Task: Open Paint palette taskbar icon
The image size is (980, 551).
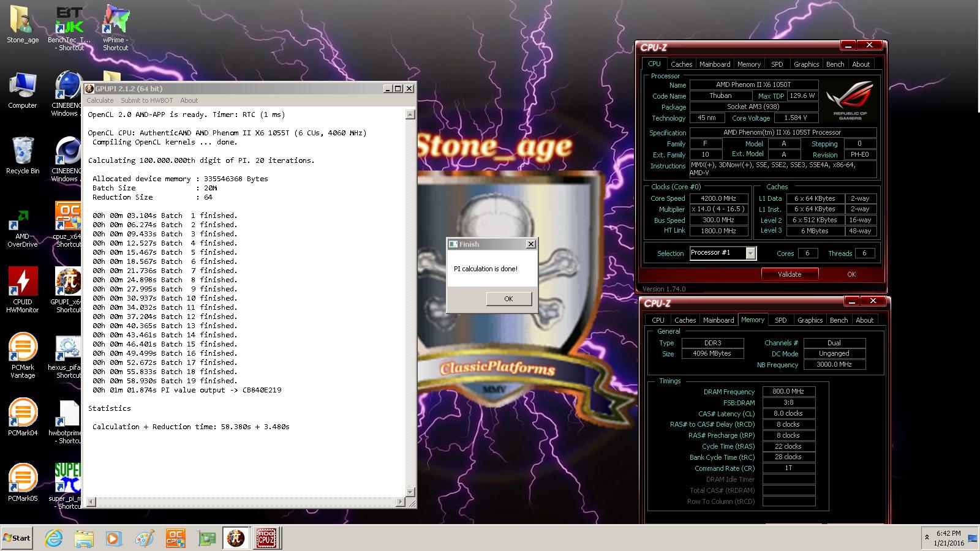Action: (145, 538)
